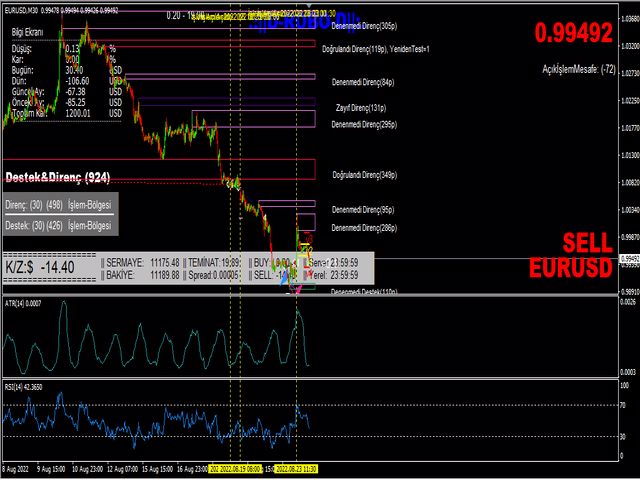Click the magenta arrow below the candles
The width and height of the screenshot is (640, 480).
click(x=298, y=289)
